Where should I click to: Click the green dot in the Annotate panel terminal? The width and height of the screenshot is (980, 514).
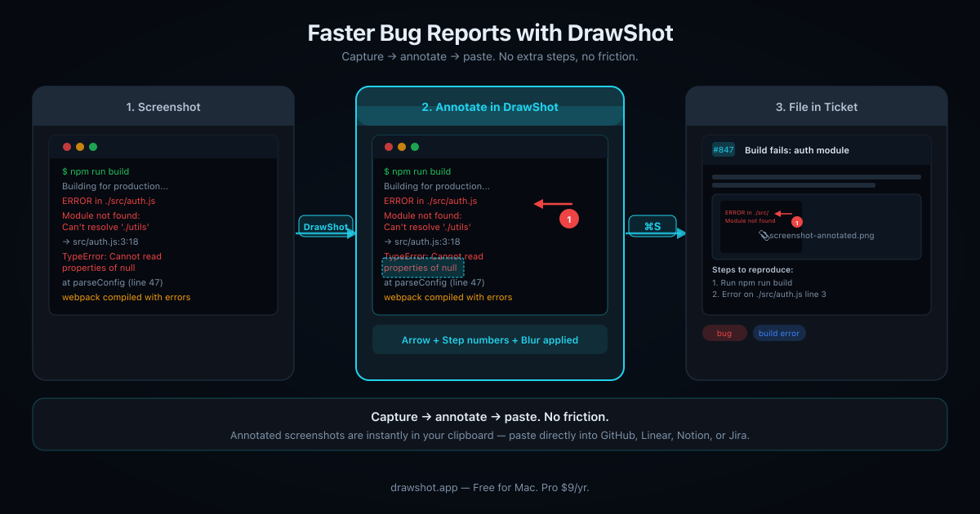(x=415, y=147)
